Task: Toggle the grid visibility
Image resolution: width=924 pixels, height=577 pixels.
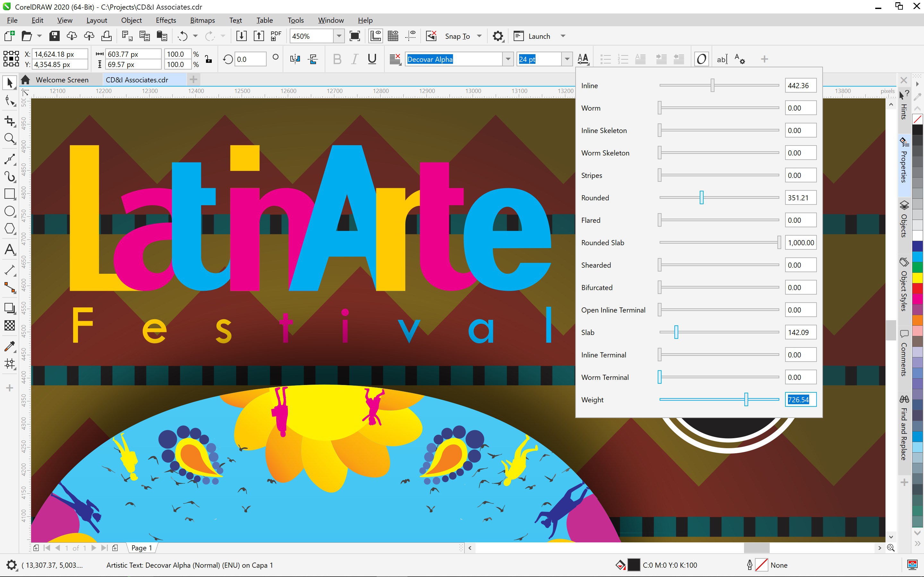Action: tap(393, 36)
